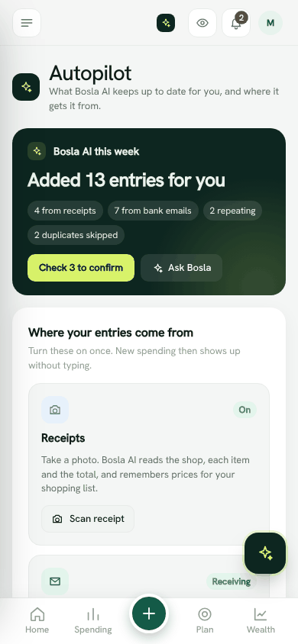Click the envelope email source icon
The width and height of the screenshot is (298, 644).
point(55,581)
